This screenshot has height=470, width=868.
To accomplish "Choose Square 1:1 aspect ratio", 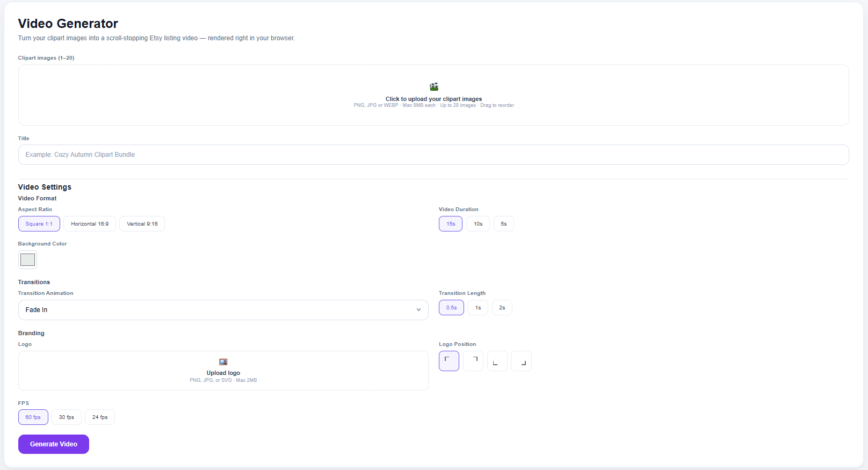I will pyautogui.click(x=39, y=224).
